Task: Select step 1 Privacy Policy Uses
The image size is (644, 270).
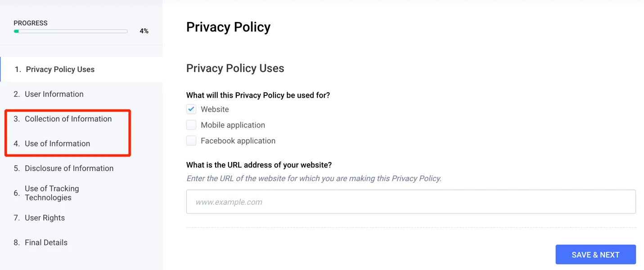Action: pos(60,69)
